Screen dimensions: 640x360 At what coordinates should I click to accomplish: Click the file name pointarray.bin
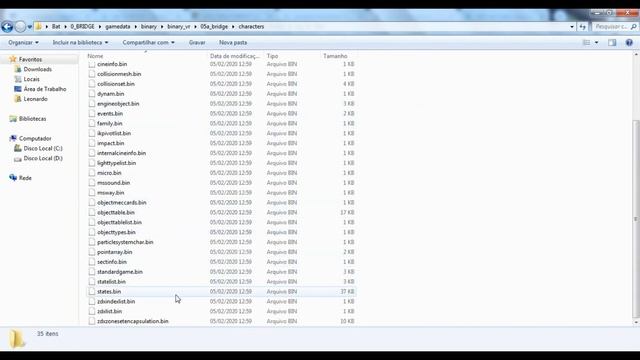pyautogui.click(x=115, y=252)
